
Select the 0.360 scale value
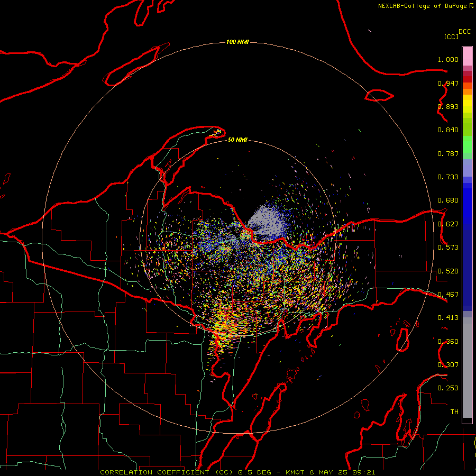(x=448, y=342)
